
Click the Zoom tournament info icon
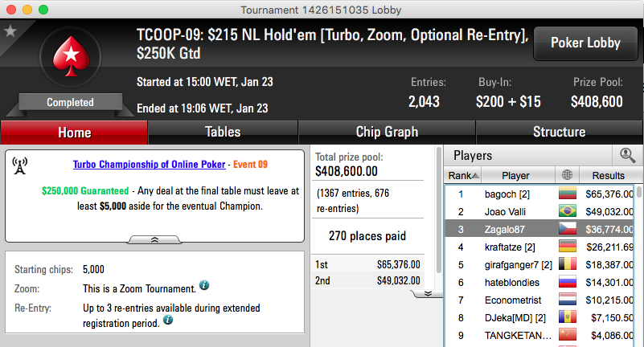tap(204, 285)
